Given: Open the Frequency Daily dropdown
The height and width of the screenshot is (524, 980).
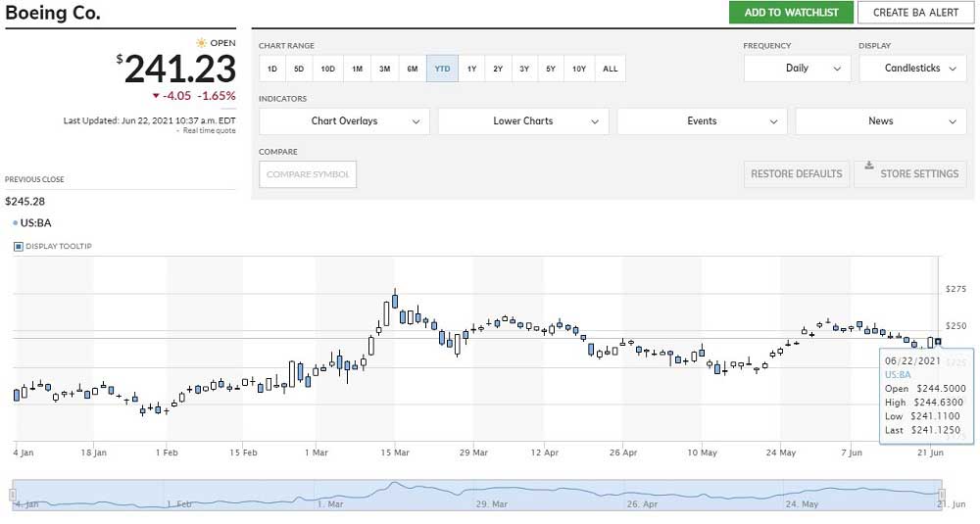Looking at the screenshot, I should coord(797,69).
